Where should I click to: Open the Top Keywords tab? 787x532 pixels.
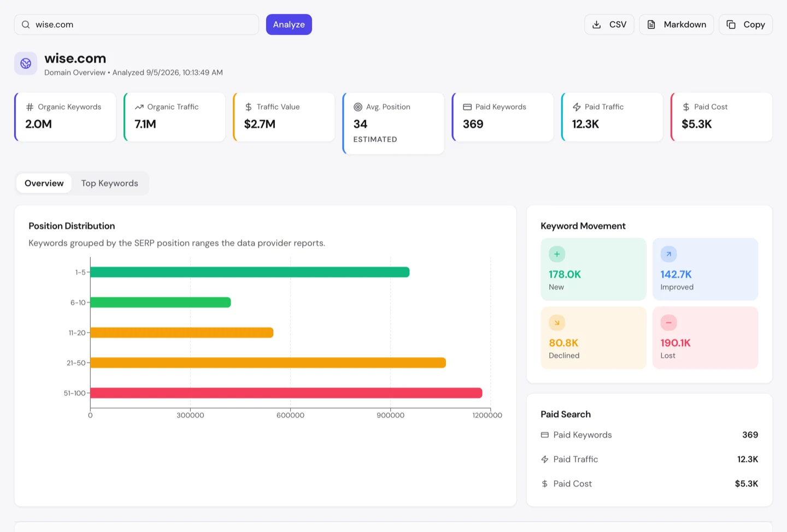pos(110,183)
